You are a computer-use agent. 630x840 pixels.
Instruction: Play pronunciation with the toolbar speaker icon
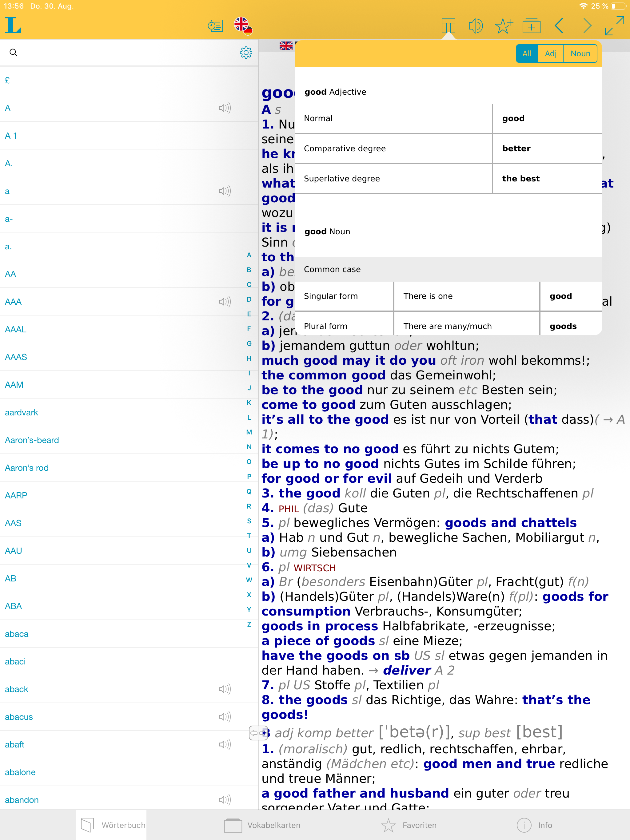(476, 26)
